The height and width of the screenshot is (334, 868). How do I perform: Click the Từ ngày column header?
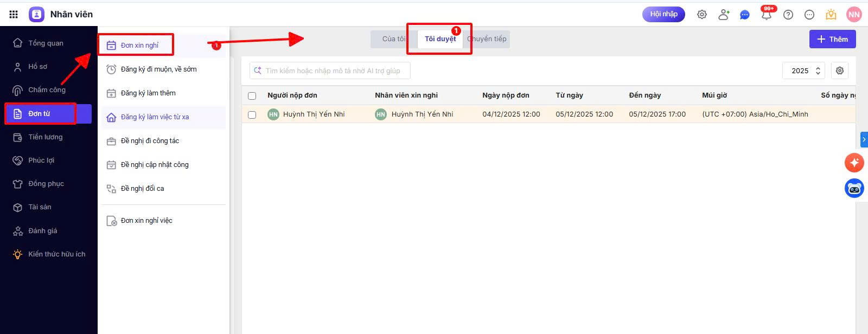pos(569,95)
